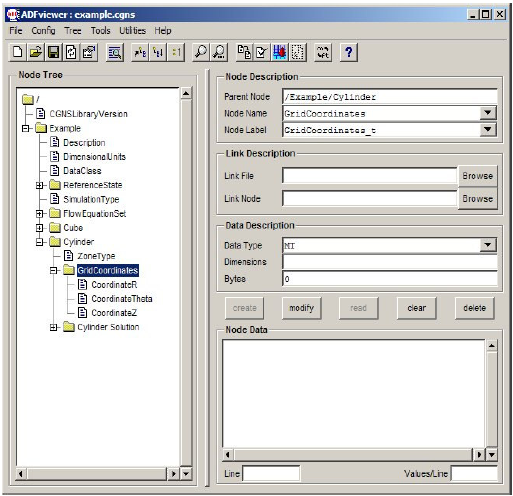Click the Link Node input field
Viewport: 513px width, 496px height.
(369, 199)
